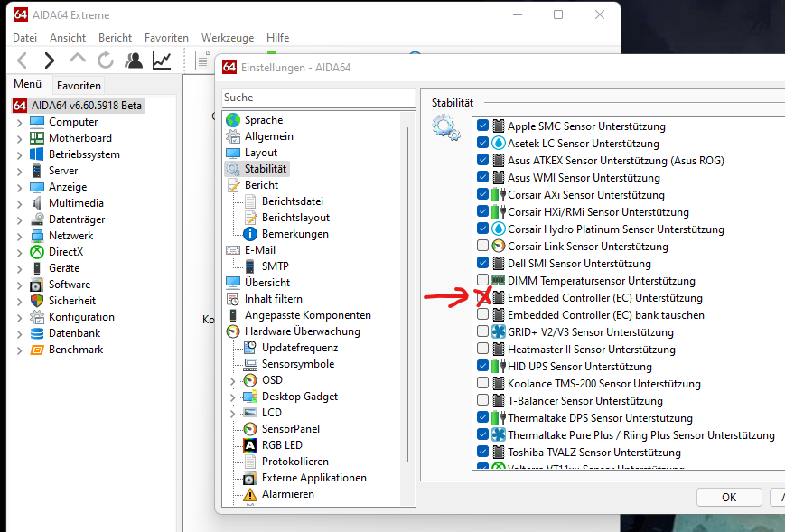The width and height of the screenshot is (785, 532).
Task: Open Bemerkungen info icon entry
Action: pos(250,234)
